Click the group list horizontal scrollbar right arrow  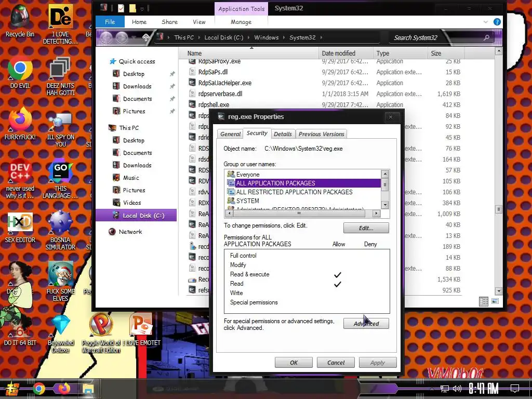tap(376, 214)
